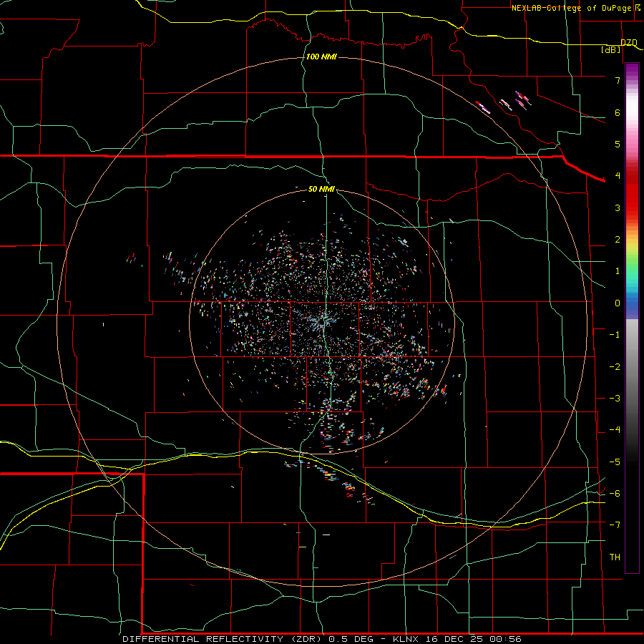644x644 pixels.
Task: Click the 0 value on color scale
Action: (x=618, y=303)
